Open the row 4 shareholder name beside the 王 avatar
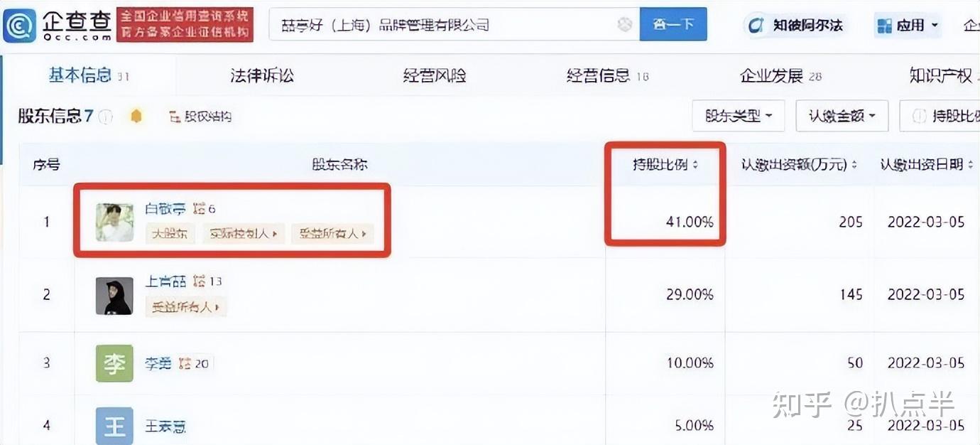 pos(166,427)
